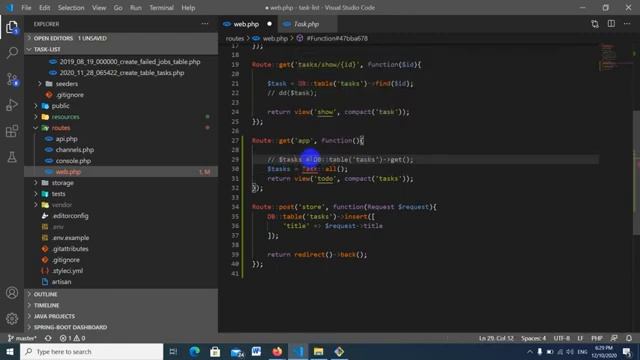
Task: Change indentation via Spaces: 4
Action: coord(533,338)
